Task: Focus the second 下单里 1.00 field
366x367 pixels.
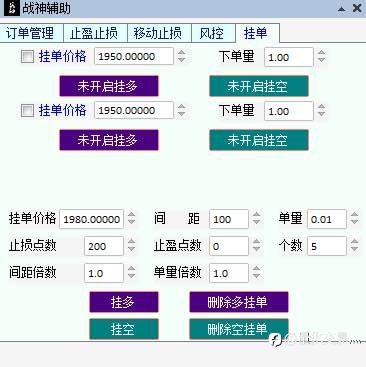Action: [x=289, y=111]
